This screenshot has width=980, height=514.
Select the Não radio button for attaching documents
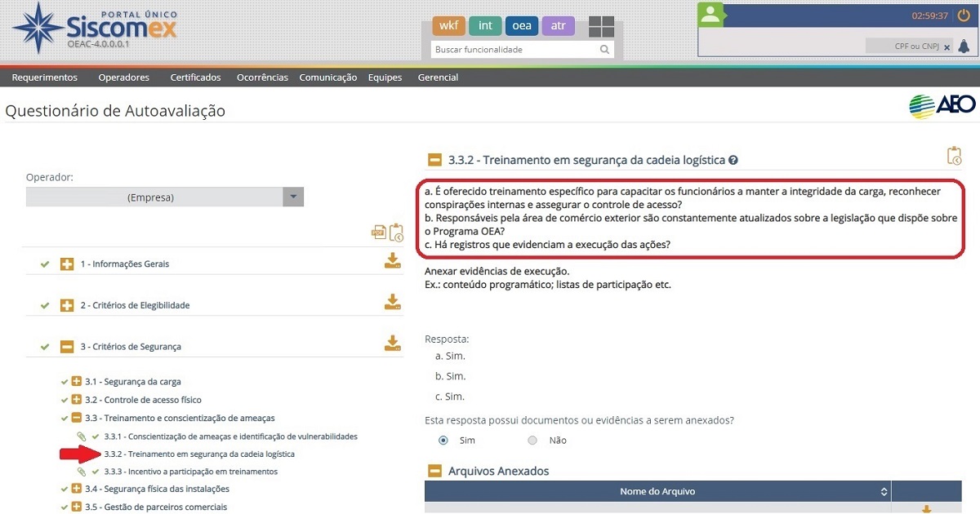tap(532, 440)
